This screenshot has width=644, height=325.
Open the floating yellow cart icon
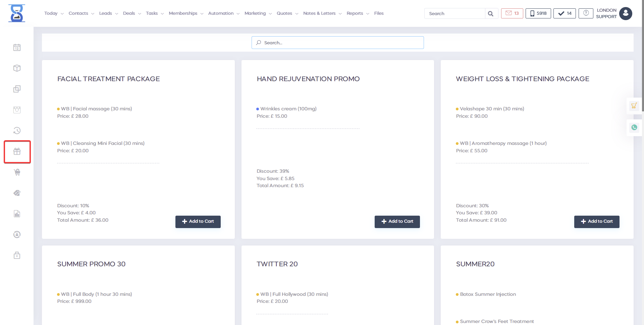[634, 106]
